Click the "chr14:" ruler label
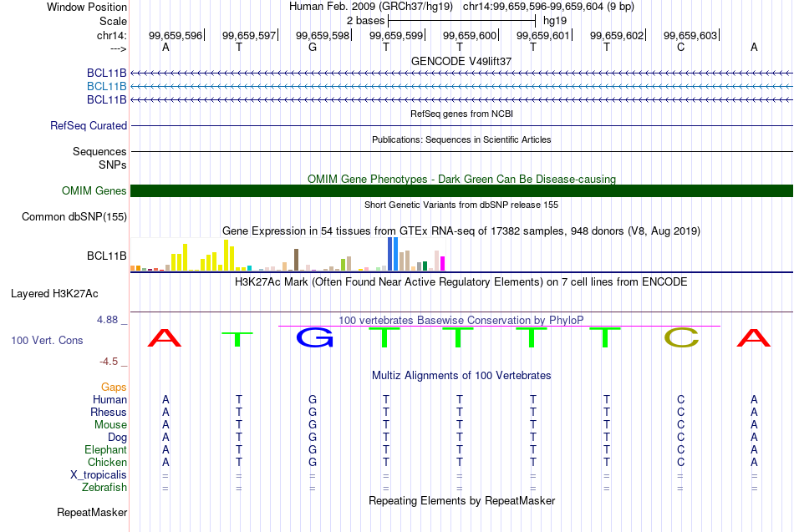This screenshot has height=532, width=794. point(112,35)
